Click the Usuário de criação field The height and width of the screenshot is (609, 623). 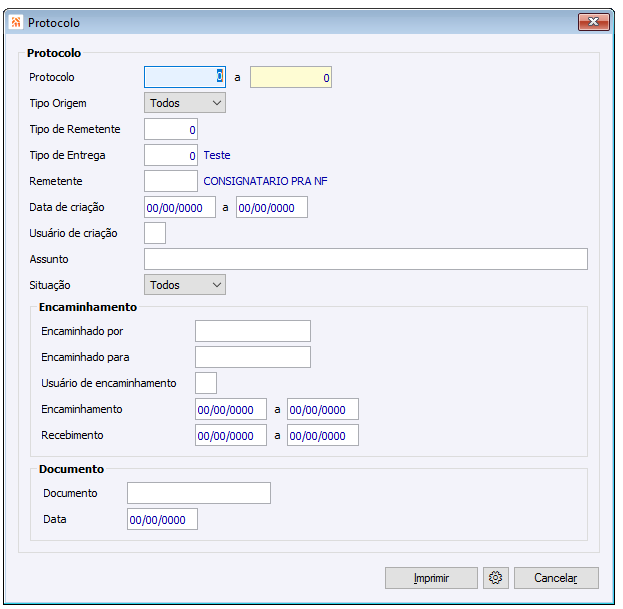click(155, 233)
